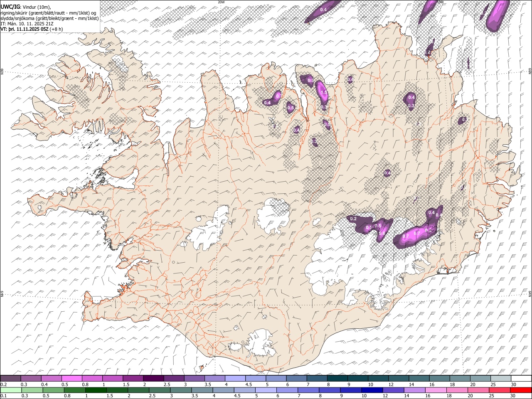Click palest green lower swatch between 0.1 and 0.3
Image resolution: width=532 pixels, height=399 pixels.
click(x=11, y=390)
